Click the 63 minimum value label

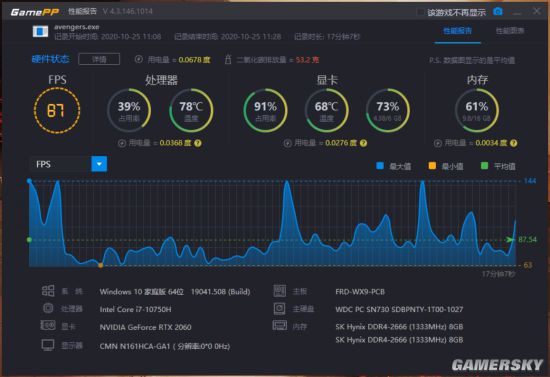(528, 265)
